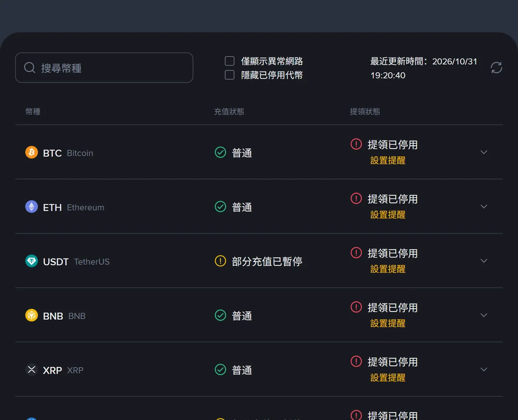Viewport: 518px width, 420px height.
Task: Expand the USDT row chevron
Action: pos(483,261)
